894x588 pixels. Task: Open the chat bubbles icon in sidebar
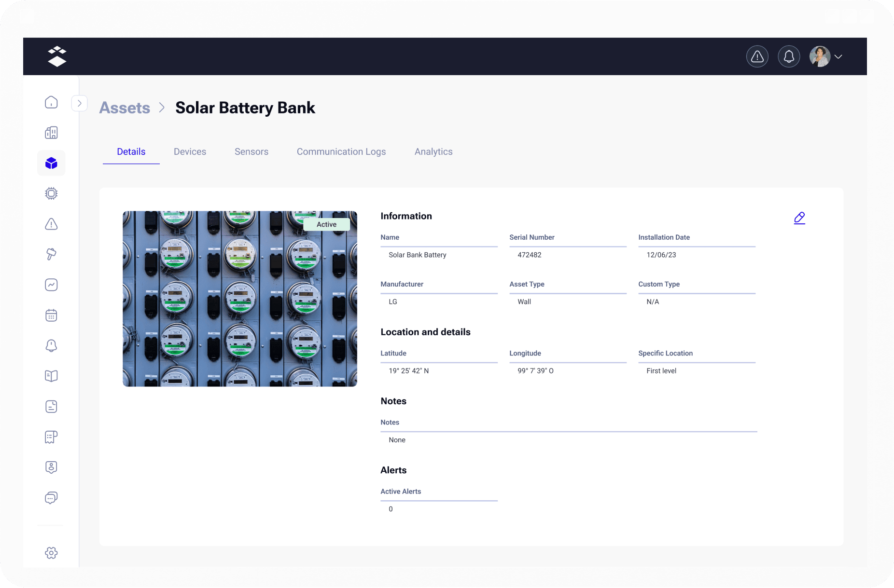(51, 498)
